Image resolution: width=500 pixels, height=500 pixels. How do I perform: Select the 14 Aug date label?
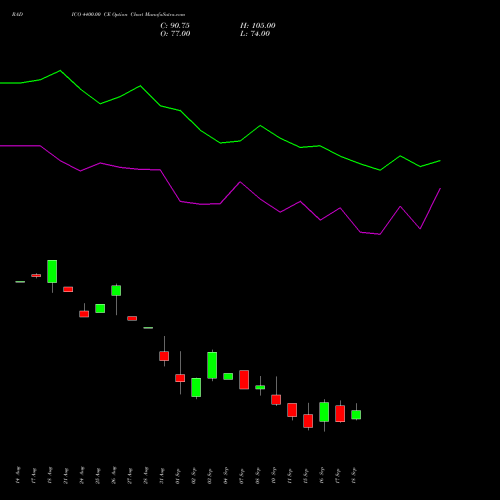(x=18, y=475)
